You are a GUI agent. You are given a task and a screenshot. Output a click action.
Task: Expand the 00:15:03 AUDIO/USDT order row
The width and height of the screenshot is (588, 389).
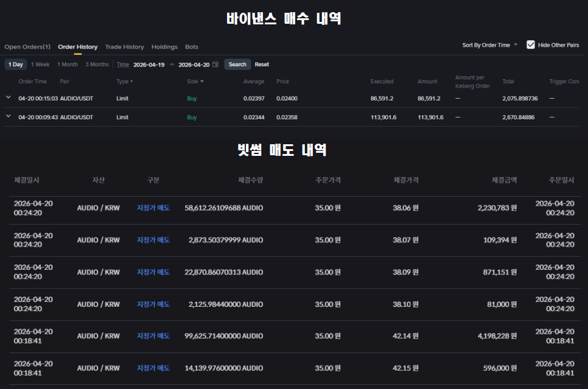coord(9,97)
